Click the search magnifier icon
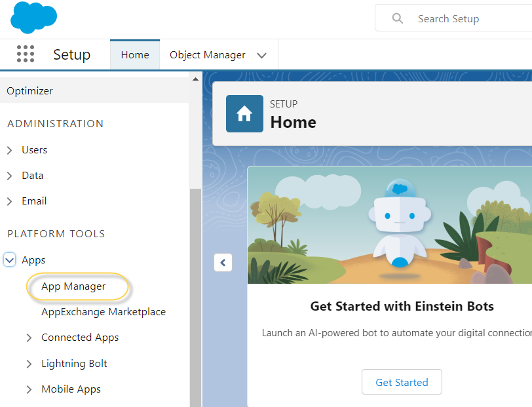Viewport: 532px width, 407px height. pos(397,18)
